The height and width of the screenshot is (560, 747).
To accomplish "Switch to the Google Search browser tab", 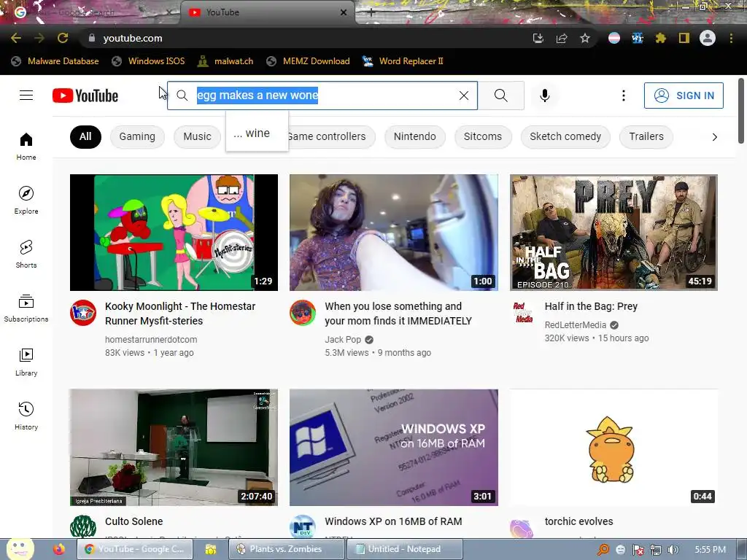I will click(93, 12).
